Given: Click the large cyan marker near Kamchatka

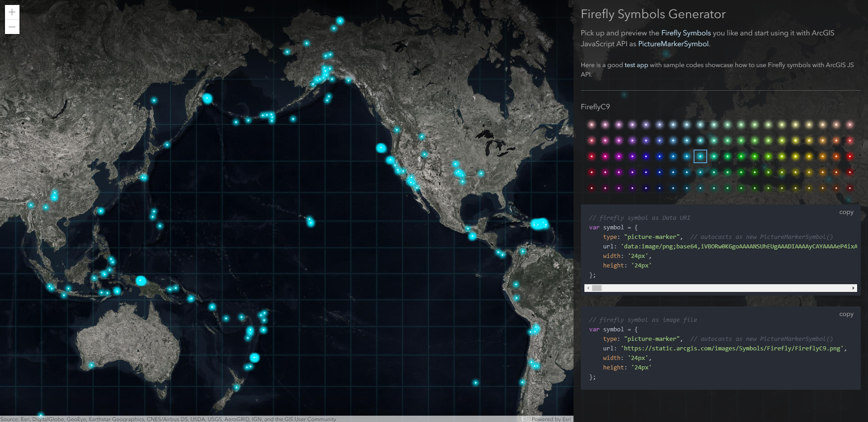Looking at the screenshot, I should click(x=207, y=98).
